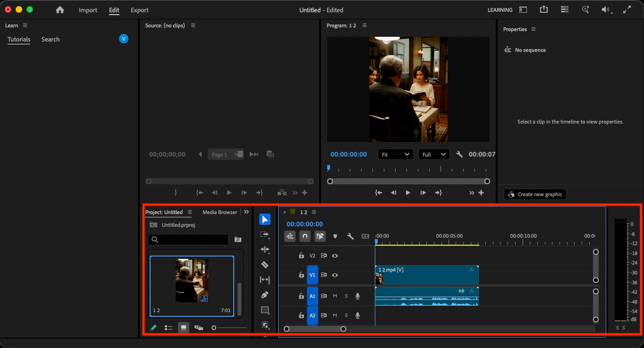Open timeline display settings wrench
Viewport: 644px width, 348px height.
(350, 236)
